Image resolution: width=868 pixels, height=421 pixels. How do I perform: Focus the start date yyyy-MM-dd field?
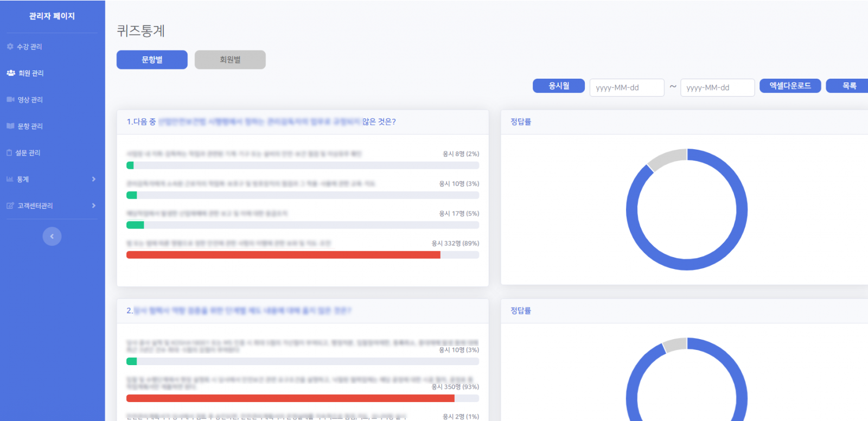click(627, 87)
